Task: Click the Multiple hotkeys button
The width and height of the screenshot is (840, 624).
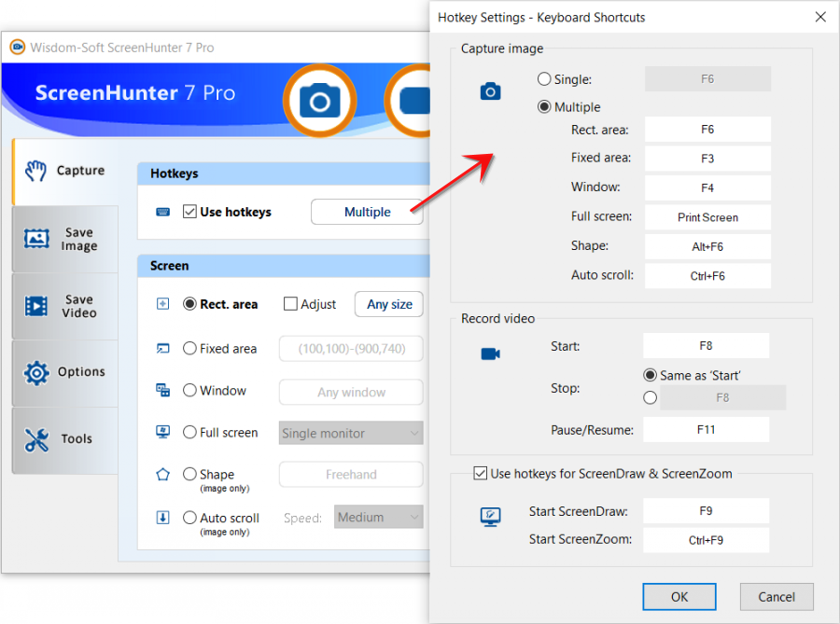Action: coord(367,212)
